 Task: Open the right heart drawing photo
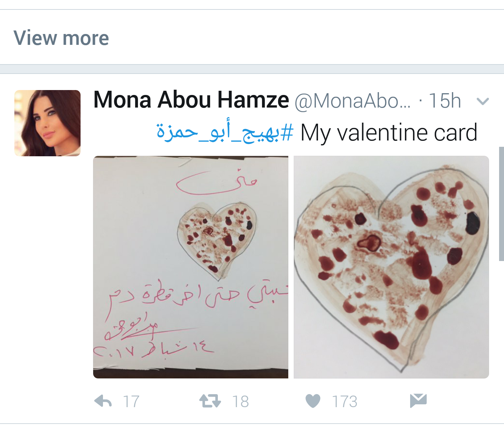point(391,267)
